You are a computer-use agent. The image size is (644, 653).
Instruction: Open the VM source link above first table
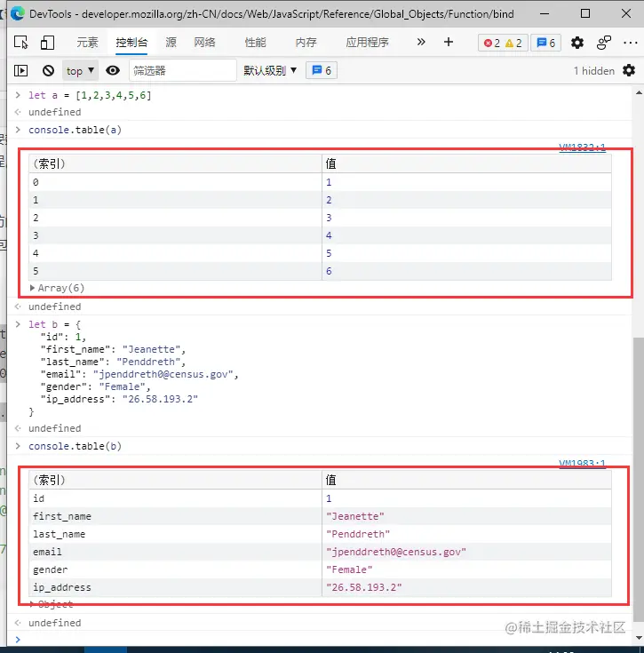coord(582,147)
